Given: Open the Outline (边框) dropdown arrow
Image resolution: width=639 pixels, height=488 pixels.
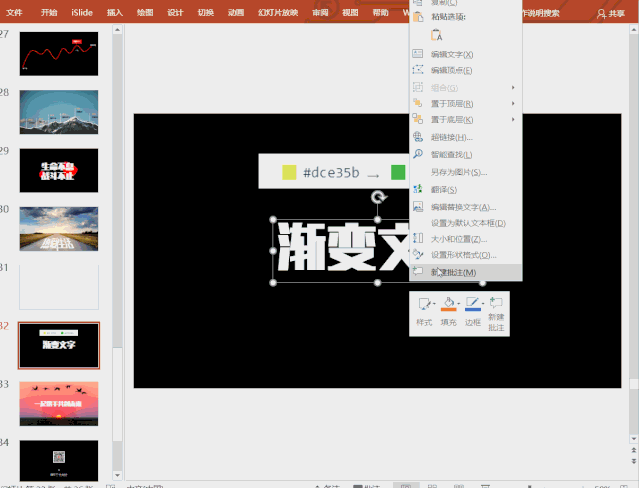Looking at the screenshot, I should pyautogui.click(x=483, y=304).
